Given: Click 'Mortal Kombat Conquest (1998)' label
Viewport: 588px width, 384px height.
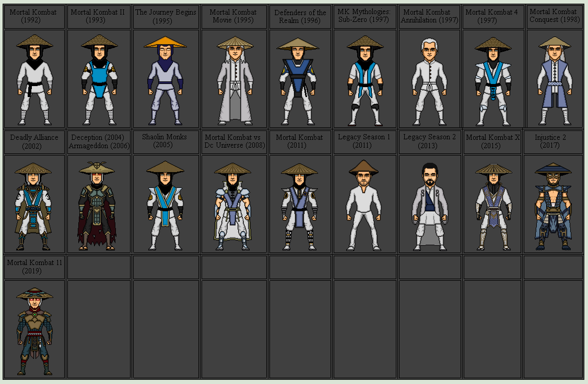Looking at the screenshot, I should click(x=555, y=15).
